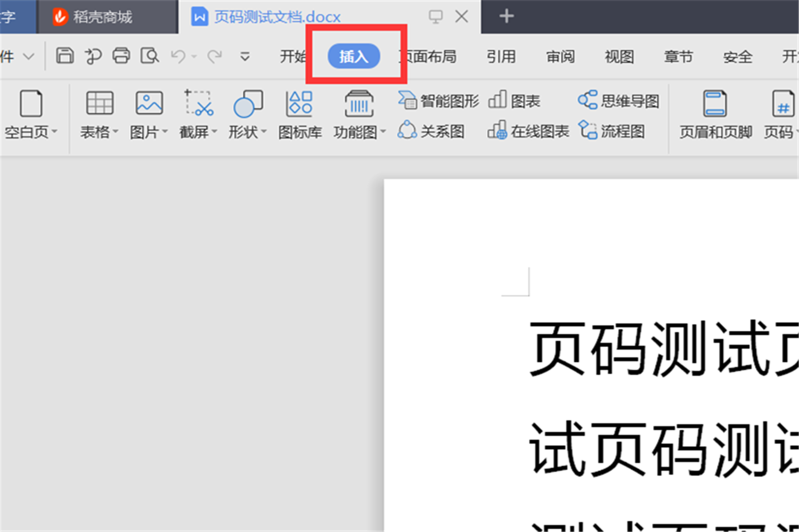The width and height of the screenshot is (799, 532).
Task: Click the Undo arrow icon
Action: pos(178,56)
